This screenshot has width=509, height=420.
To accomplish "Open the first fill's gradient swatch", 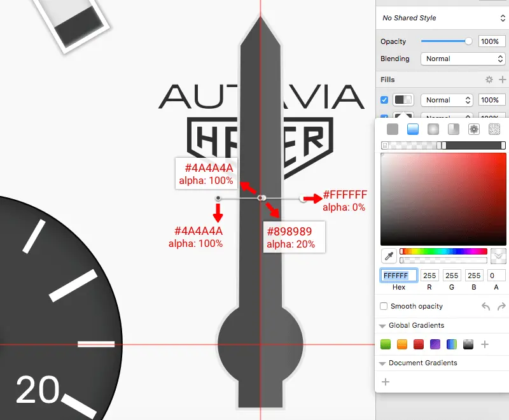I will coord(403,100).
